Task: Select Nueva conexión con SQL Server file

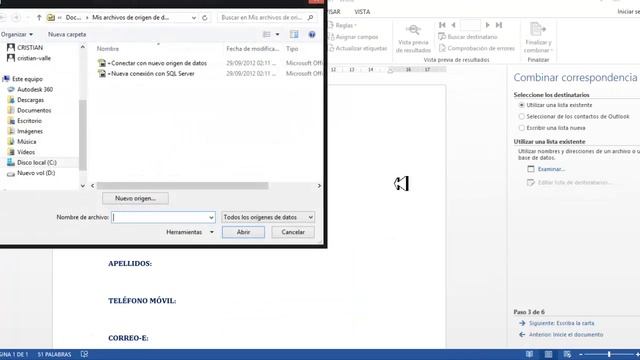Action: pyautogui.click(x=151, y=73)
